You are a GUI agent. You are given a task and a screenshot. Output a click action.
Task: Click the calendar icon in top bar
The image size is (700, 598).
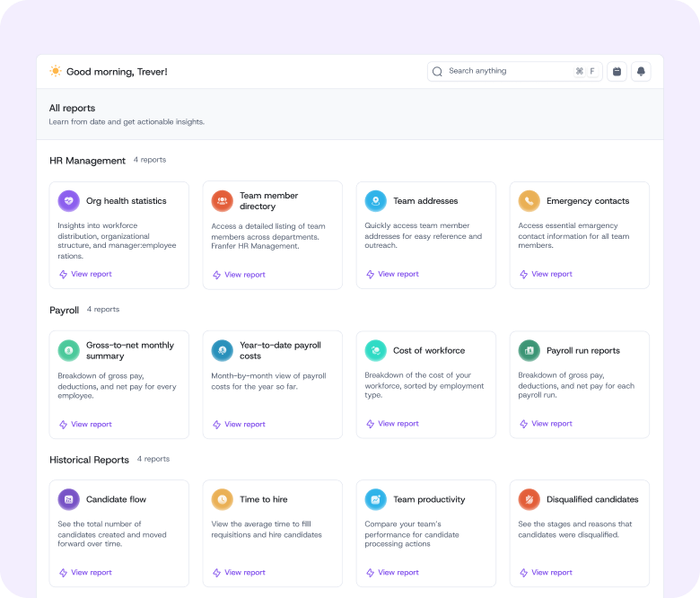point(617,72)
